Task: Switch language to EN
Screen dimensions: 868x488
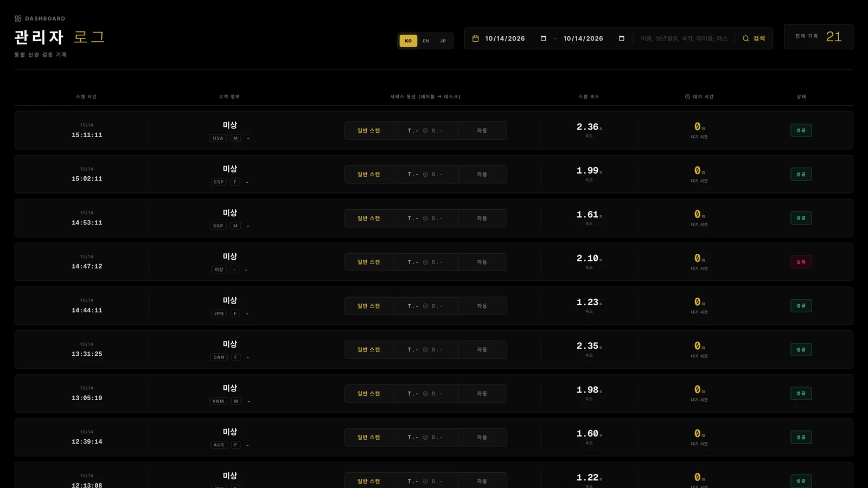Action: (x=426, y=41)
